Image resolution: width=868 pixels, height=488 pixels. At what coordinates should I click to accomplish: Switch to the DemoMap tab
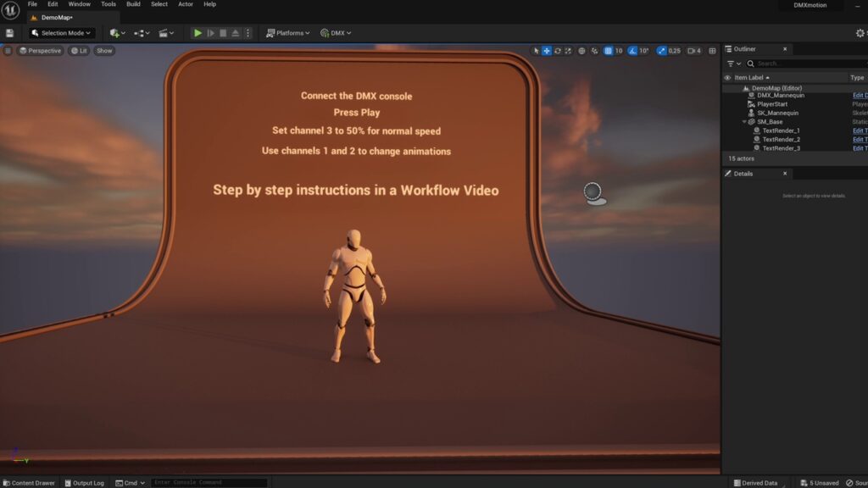[56, 17]
